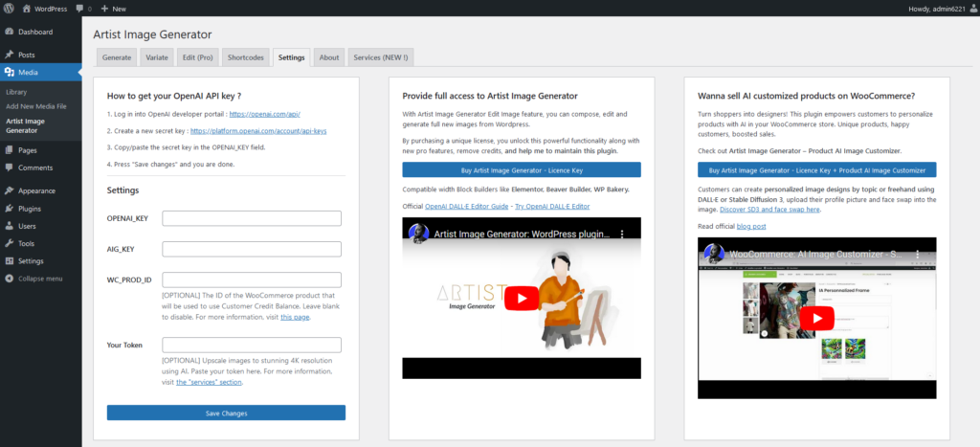Click Buy Artist Image Generator - Licence Key button
The image size is (980, 447).
(x=522, y=170)
